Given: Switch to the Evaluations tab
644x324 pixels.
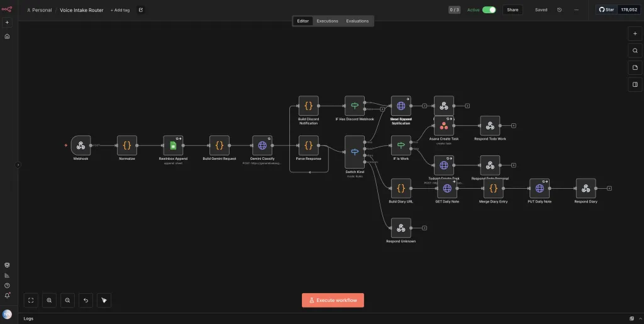Looking at the screenshot, I should [x=357, y=21].
